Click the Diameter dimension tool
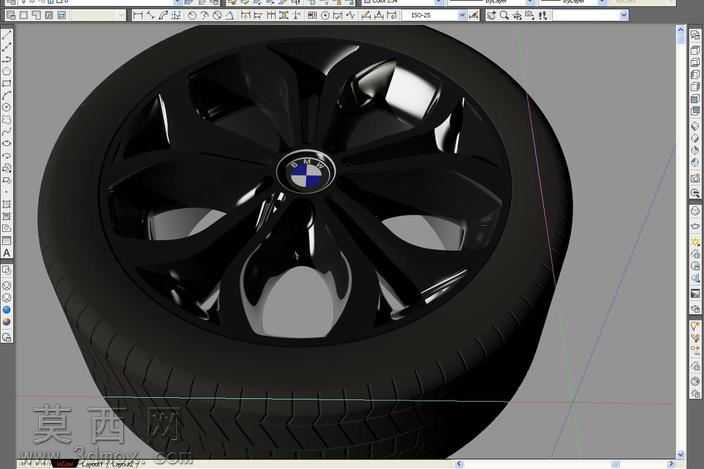 [x=217, y=15]
